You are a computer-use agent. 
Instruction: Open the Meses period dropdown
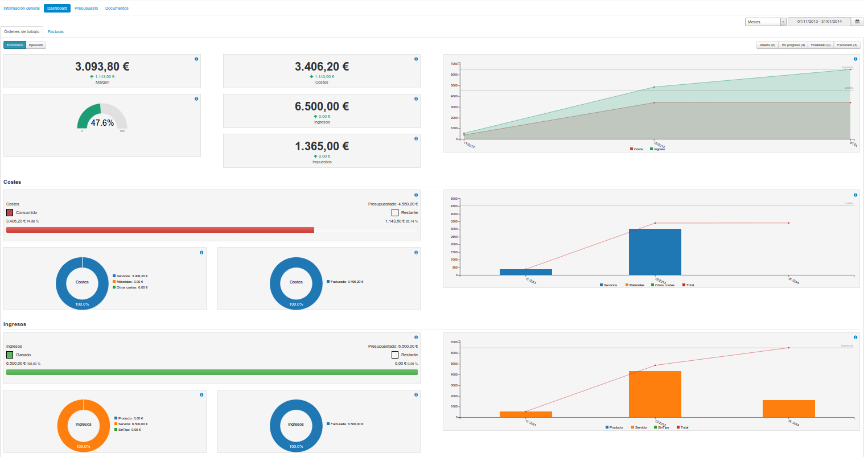[x=766, y=22]
